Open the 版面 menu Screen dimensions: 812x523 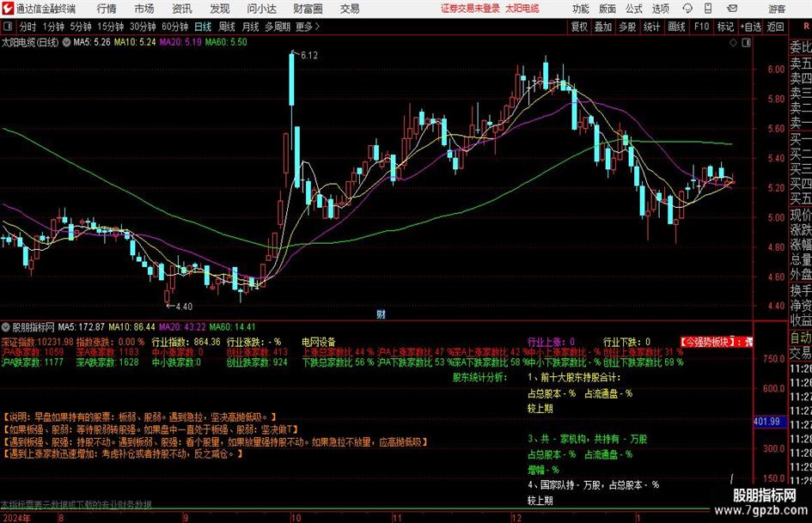[x=607, y=9]
